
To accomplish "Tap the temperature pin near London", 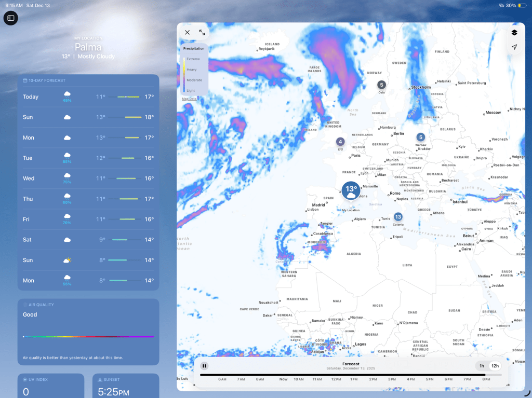I will [340, 142].
